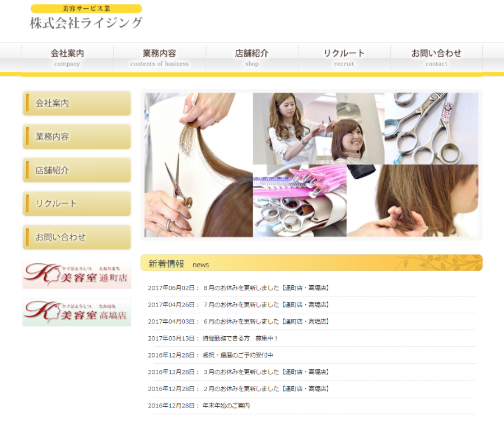Click the 会社案内 sidebar button

(77, 104)
